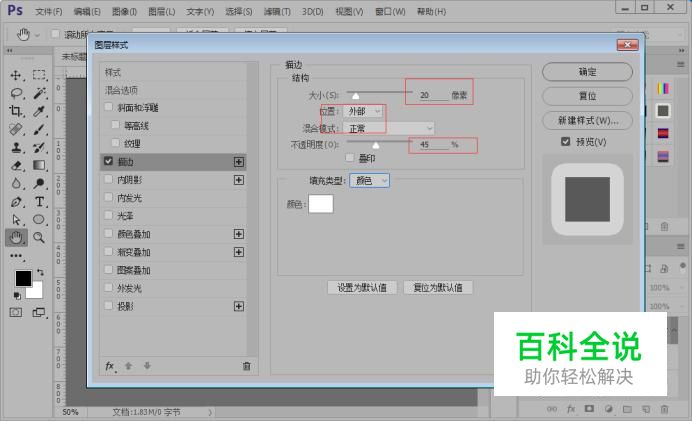This screenshot has width=692, height=421.
Task: Enable 内发光 checkbox
Action: click(109, 197)
